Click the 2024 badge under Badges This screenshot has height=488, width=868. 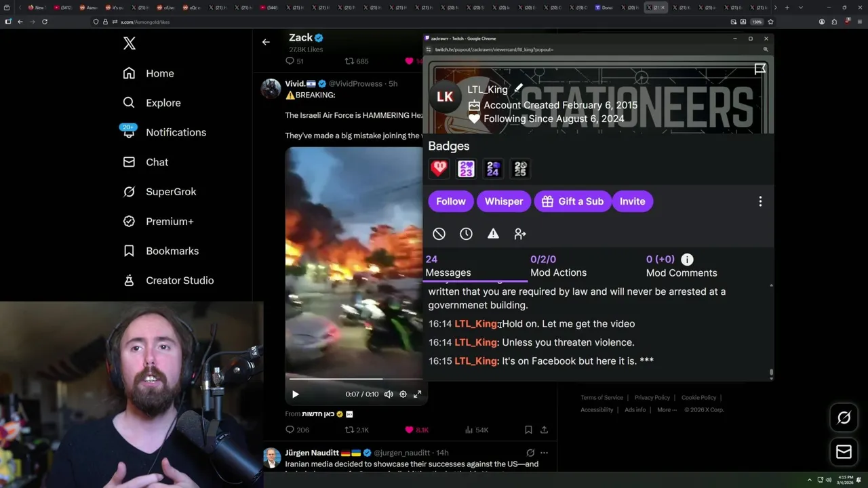493,169
